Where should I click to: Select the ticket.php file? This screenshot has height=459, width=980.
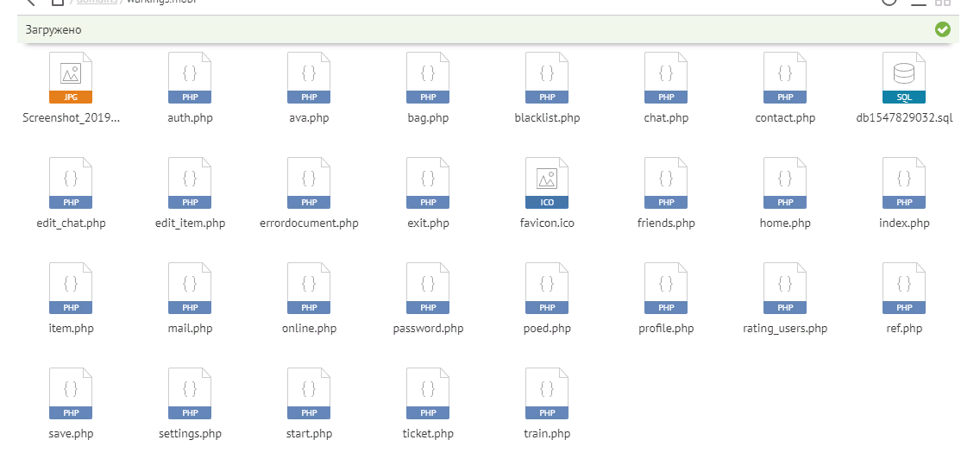(x=428, y=394)
